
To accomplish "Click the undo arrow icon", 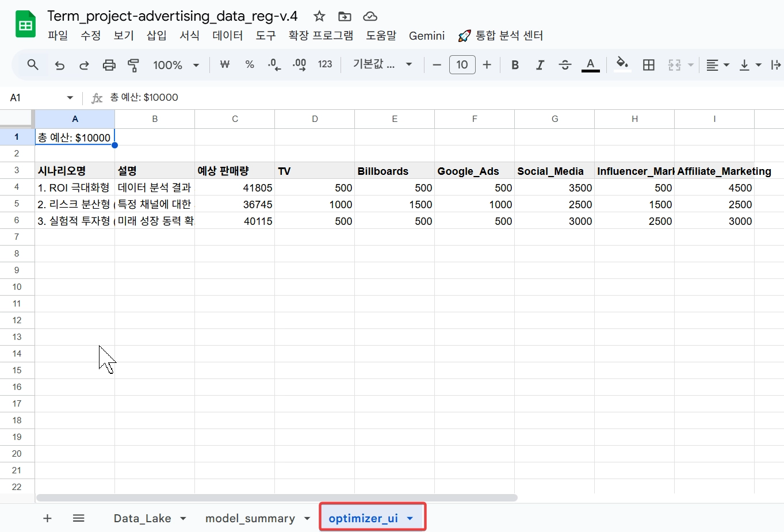I will [x=59, y=65].
